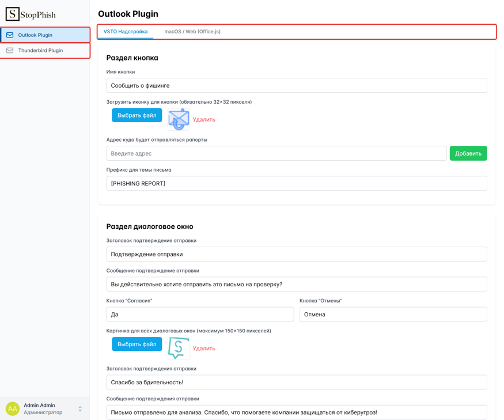Click the green Добавить button
Screen dimensions: 504x420
468,153
